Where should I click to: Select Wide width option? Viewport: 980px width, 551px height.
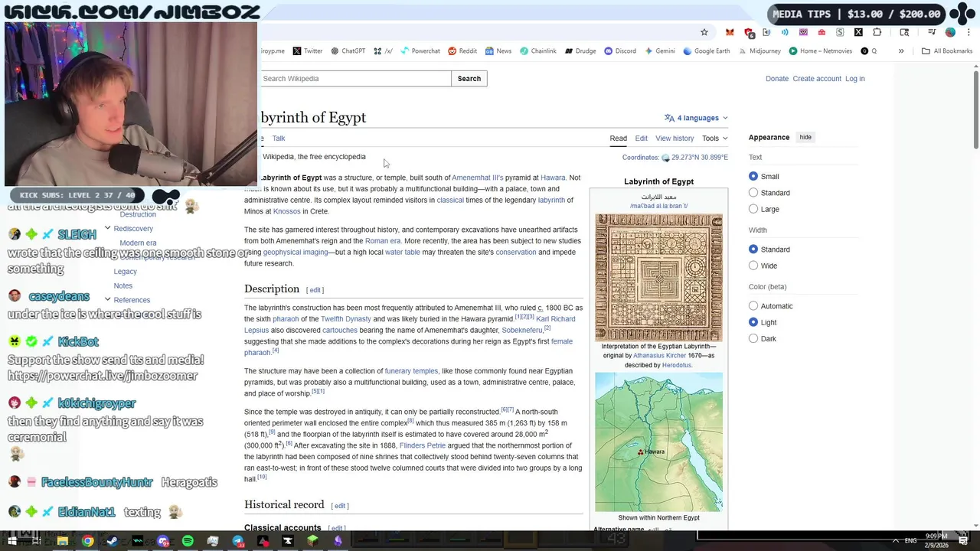(753, 266)
